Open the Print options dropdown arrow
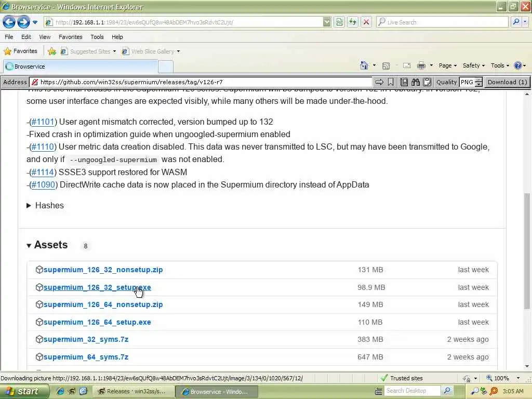Image resolution: width=532 pixels, height=399 pixels. [x=431, y=65]
